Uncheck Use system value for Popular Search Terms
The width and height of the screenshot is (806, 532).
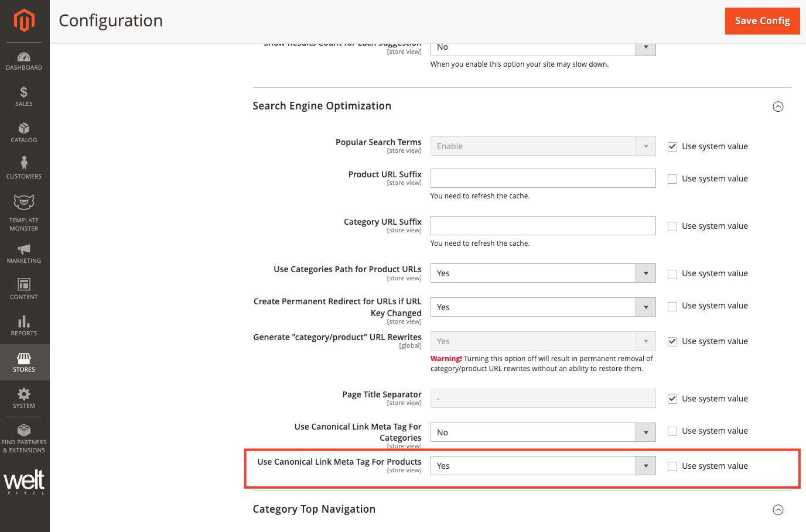tap(672, 147)
